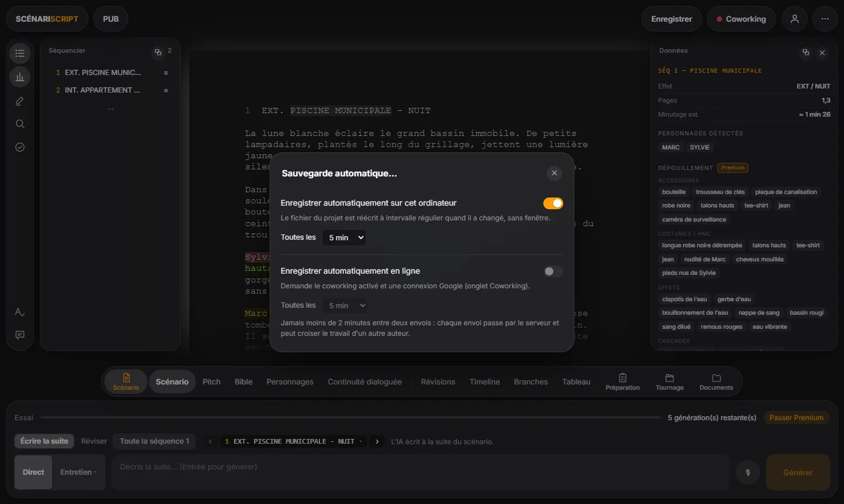
Task: Open the comments bubble icon in the sidebar
Action: (20, 335)
